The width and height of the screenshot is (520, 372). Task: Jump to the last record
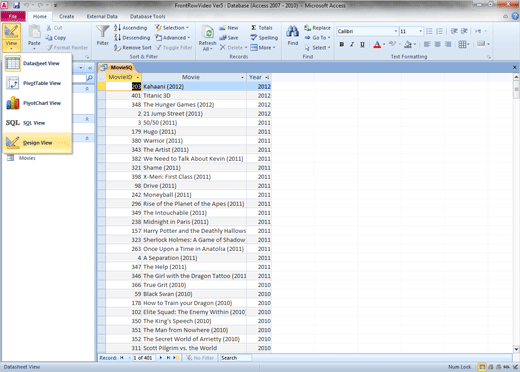(x=168, y=358)
